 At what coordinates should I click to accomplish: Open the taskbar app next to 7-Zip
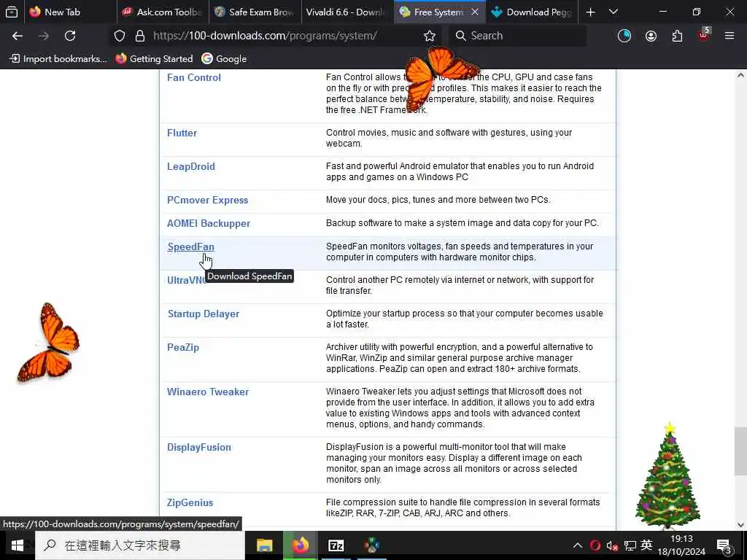coord(371,545)
